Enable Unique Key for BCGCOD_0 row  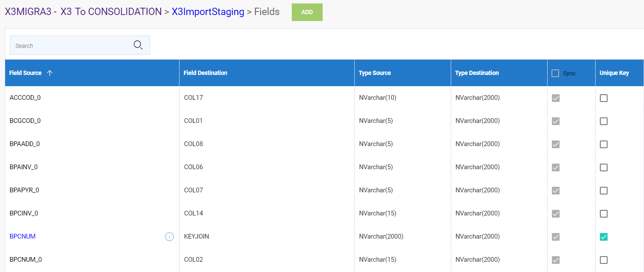pos(604,121)
